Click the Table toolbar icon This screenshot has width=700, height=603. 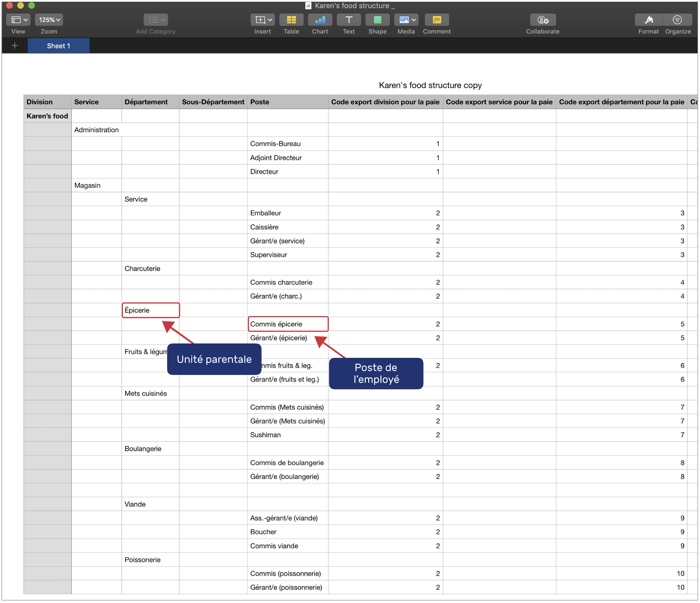291,20
